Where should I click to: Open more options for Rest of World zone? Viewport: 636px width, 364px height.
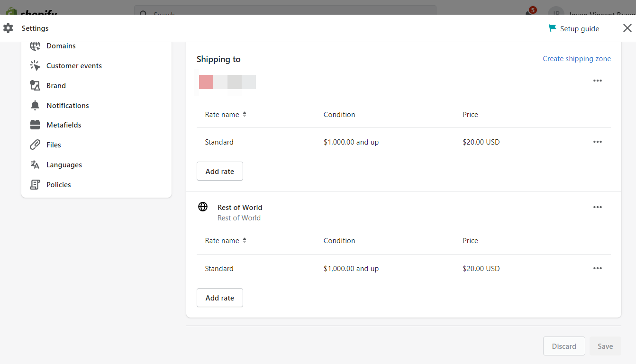point(597,207)
